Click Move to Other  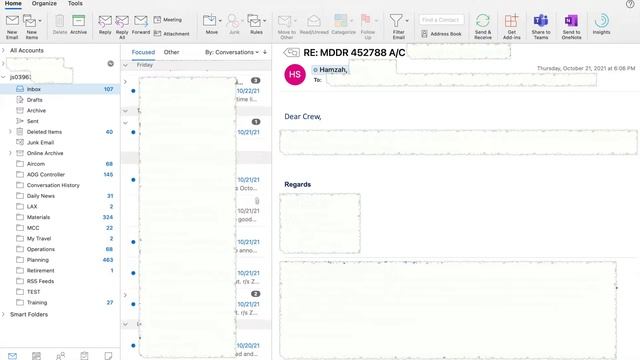287,27
